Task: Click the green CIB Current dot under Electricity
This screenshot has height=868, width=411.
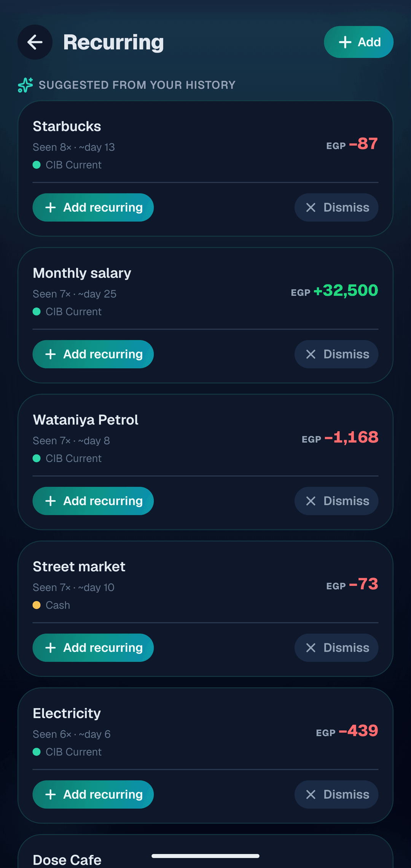Action: point(37,752)
